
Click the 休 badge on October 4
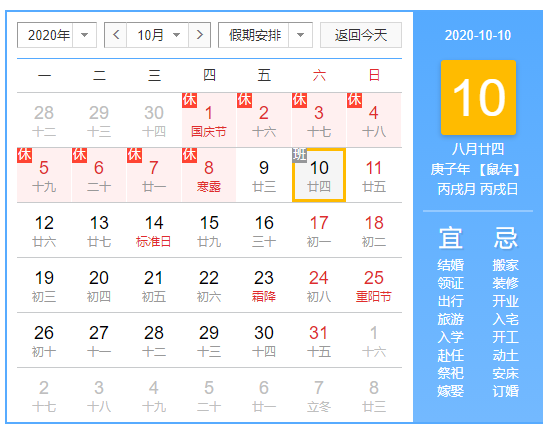pos(354,100)
